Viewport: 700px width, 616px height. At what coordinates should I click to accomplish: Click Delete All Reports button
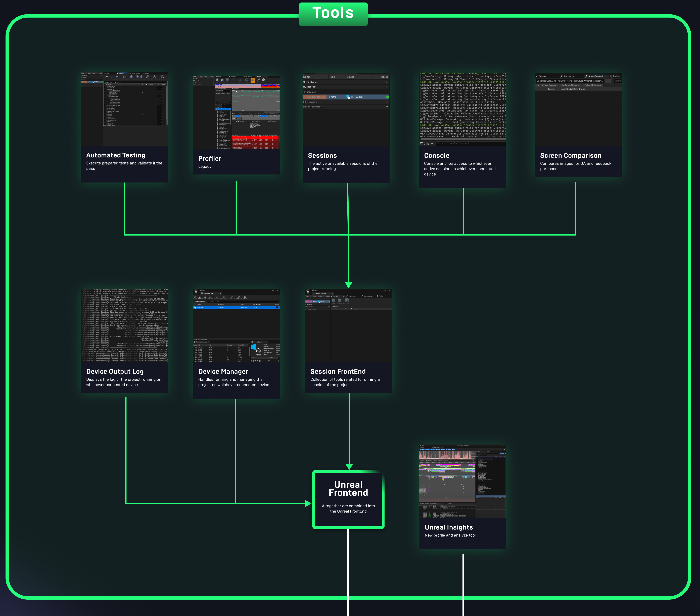click(592, 85)
